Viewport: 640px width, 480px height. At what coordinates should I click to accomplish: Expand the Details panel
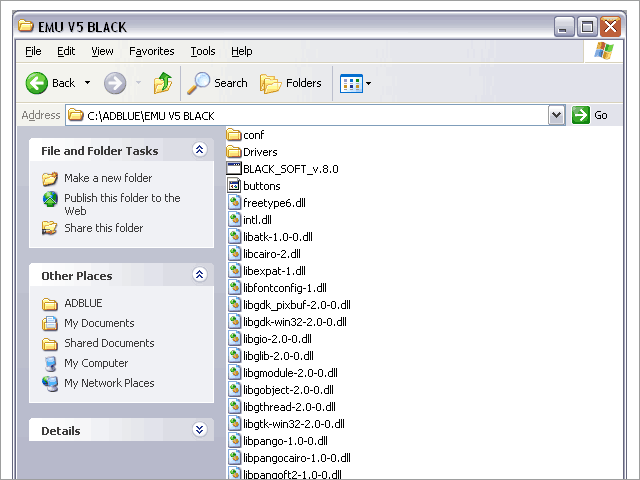pyautogui.click(x=199, y=429)
